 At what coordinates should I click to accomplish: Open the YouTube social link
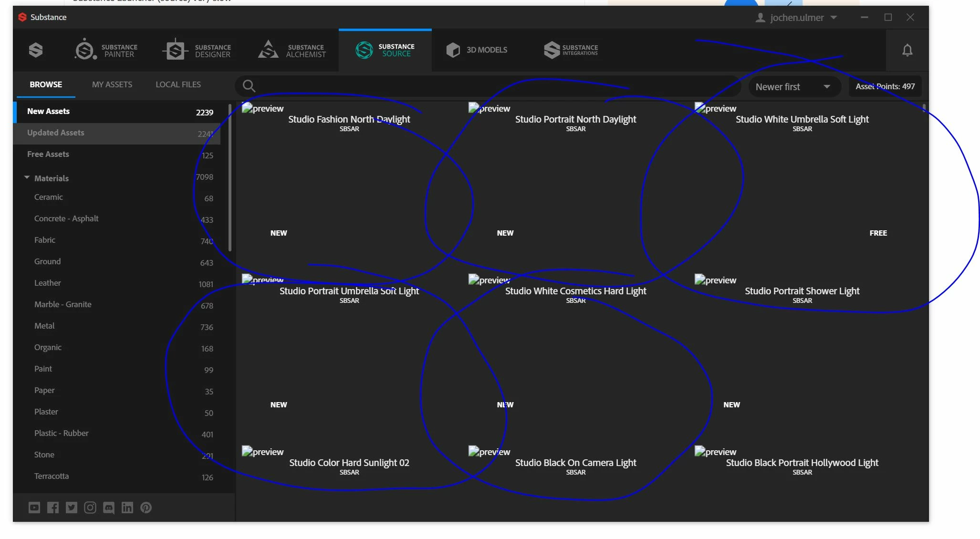coord(34,508)
